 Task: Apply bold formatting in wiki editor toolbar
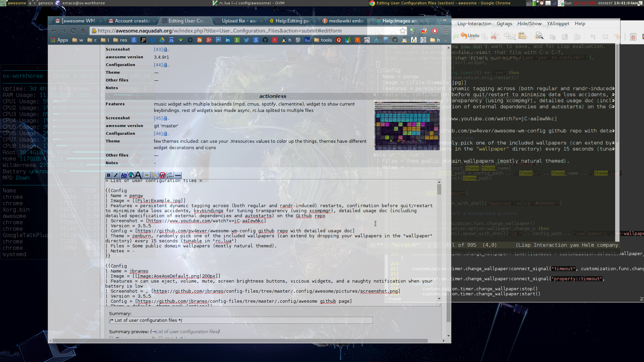(108, 175)
